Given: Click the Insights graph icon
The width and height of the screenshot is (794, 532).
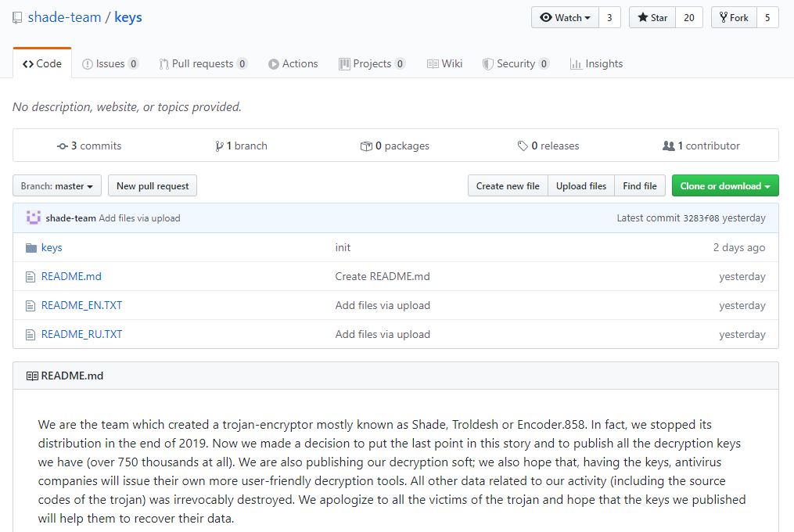Looking at the screenshot, I should pos(576,64).
